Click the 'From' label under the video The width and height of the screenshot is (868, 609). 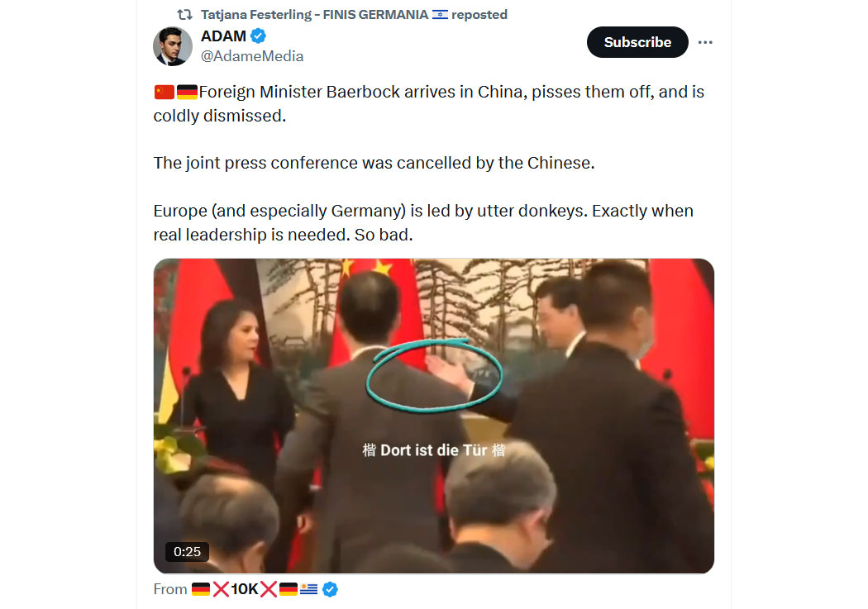click(170, 589)
